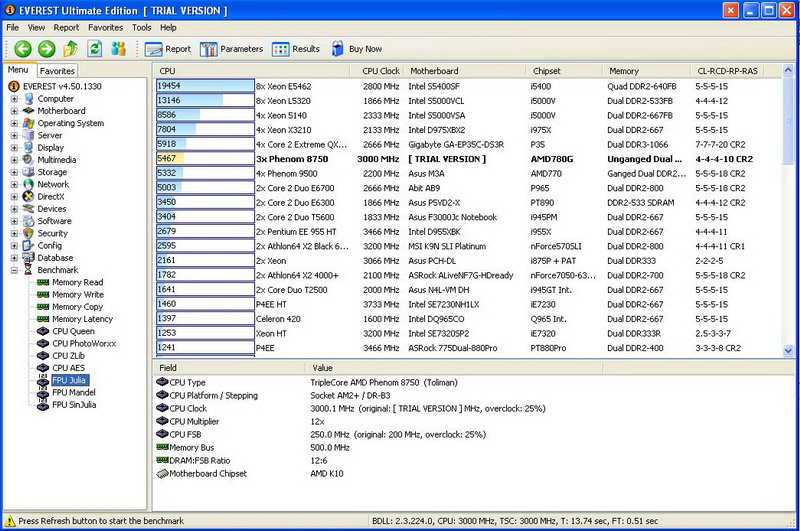Viewport: 800px width, 531px height.
Task: Select the Multimedia tree icon
Action: (x=29, y=160)
